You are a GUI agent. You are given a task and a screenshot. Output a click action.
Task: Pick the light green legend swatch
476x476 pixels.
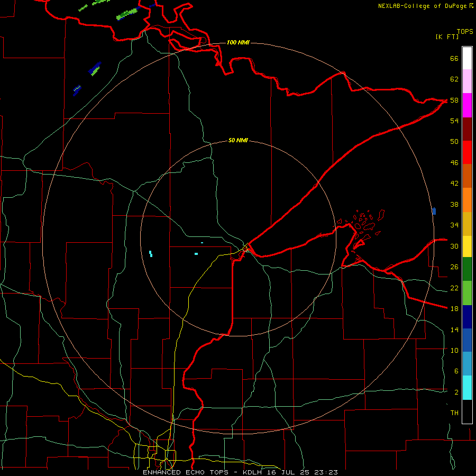pos(467,293)
